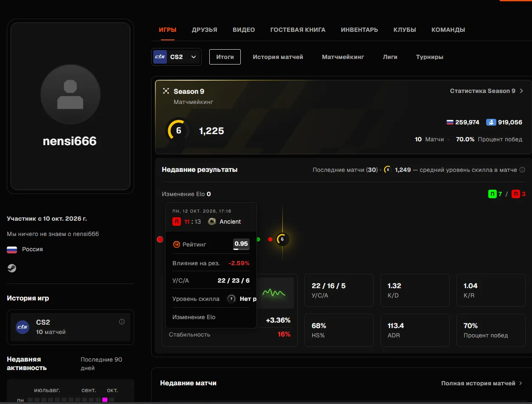Click the pink activity cell under окт.
The image size is (532, 404).
(x=105, y=400)
